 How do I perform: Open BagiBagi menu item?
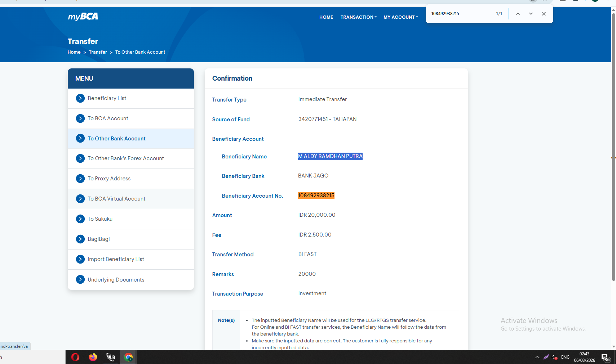click(131, 239)
